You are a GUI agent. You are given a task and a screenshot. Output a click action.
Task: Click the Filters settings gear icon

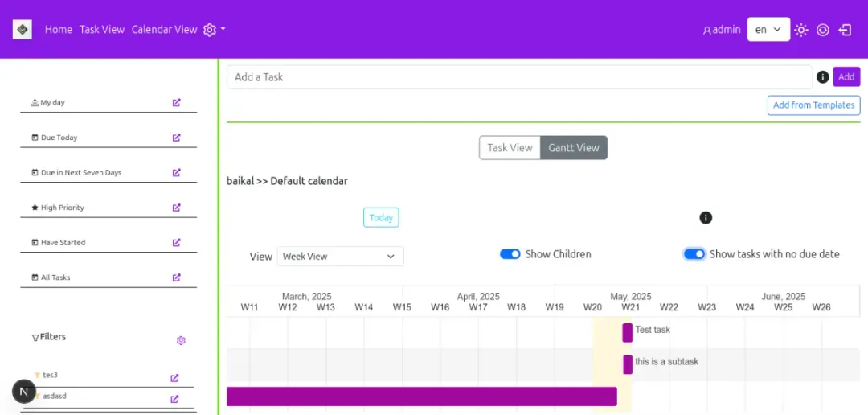pyautogui.click(x=181, y=341)
